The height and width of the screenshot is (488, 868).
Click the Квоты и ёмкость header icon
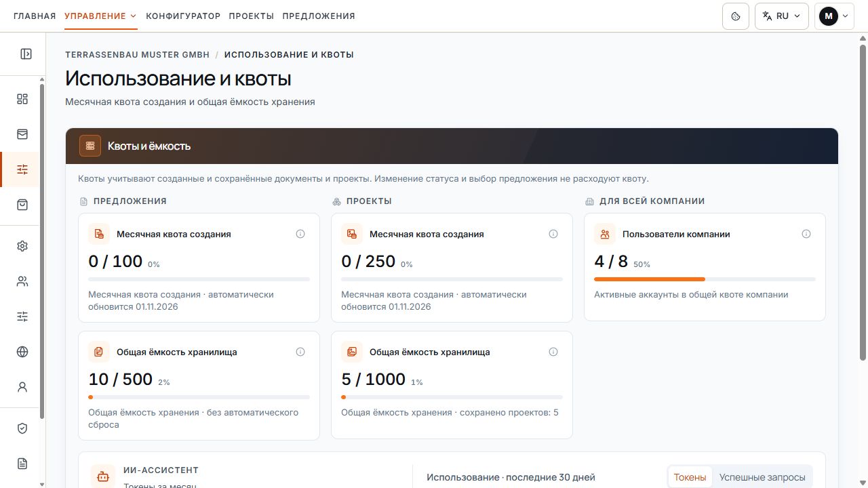(x=90, y=146)
